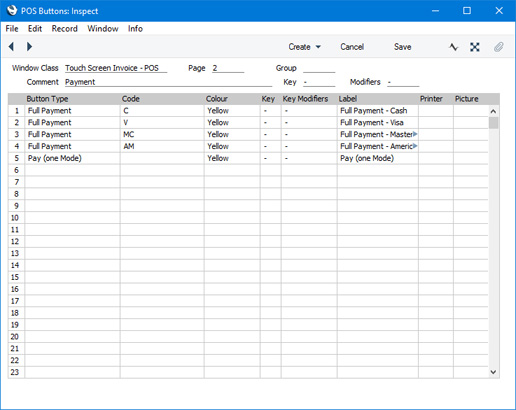Click the application logo in title bar
The width and height of the screenshot is (516, 410).
point(12,10)
